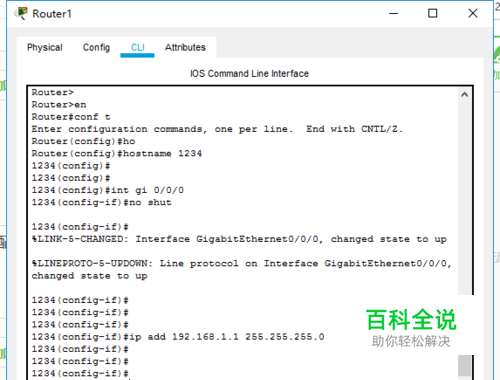
Task: Minimize the Router1 window
Action: click(394, 14)
